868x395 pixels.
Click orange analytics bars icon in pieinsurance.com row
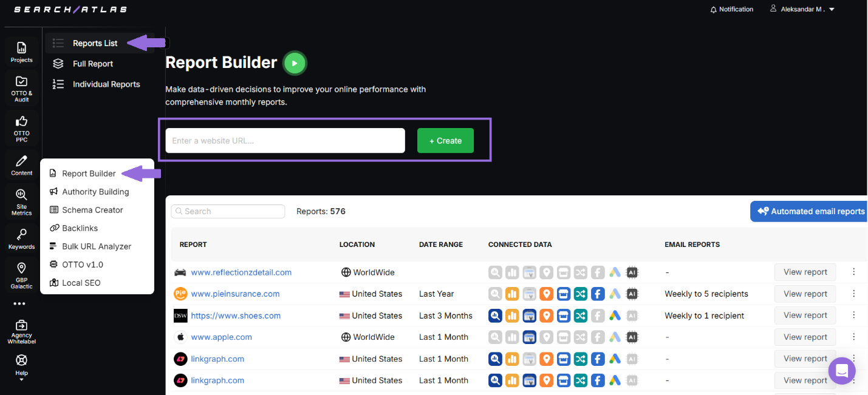click(x=512, y=294)
